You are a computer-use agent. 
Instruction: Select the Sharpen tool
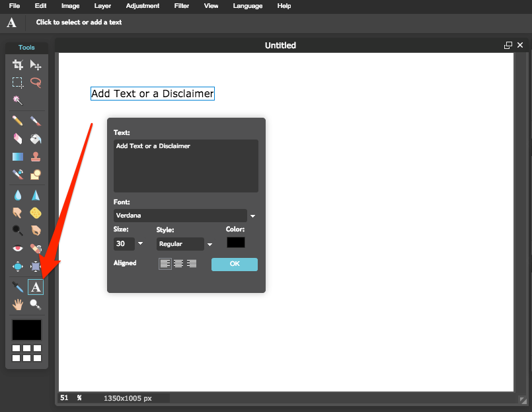[36, 195]
